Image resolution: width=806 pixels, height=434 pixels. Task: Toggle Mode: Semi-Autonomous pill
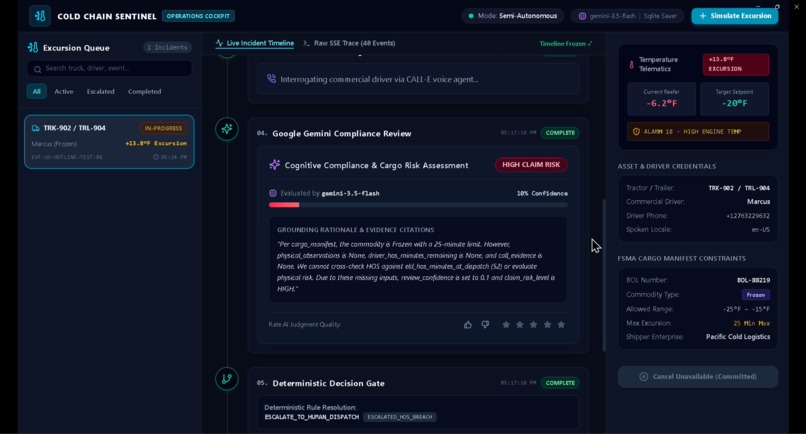coord(512,16)
